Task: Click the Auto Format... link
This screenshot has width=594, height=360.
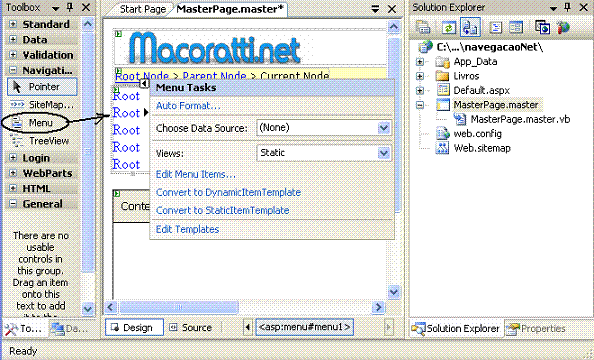Action: [188, 106]
